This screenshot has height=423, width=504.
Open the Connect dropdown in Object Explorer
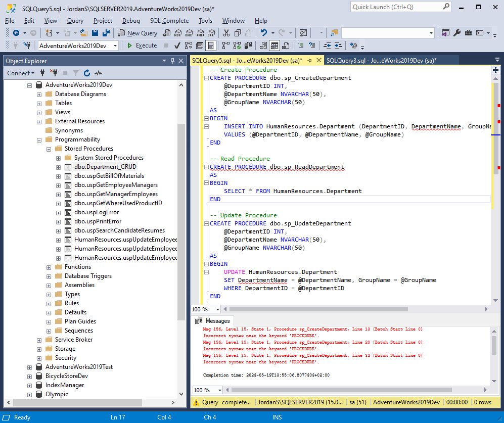[21, 73]
